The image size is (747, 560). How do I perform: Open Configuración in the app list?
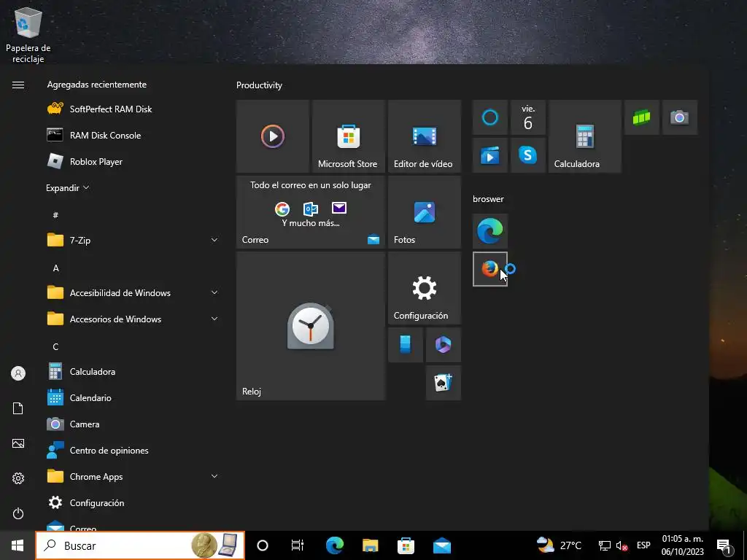tap(133, 503)
